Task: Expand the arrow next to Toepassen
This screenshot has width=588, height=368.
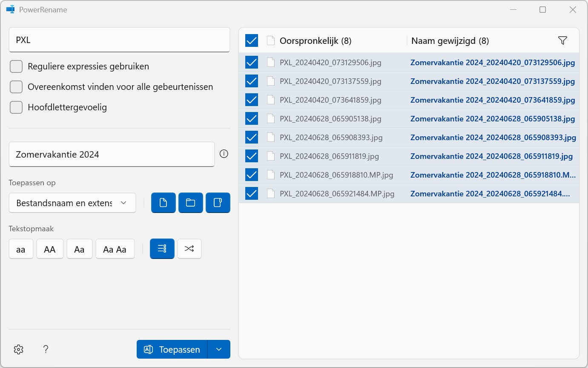Action: (x=219, y=349)
